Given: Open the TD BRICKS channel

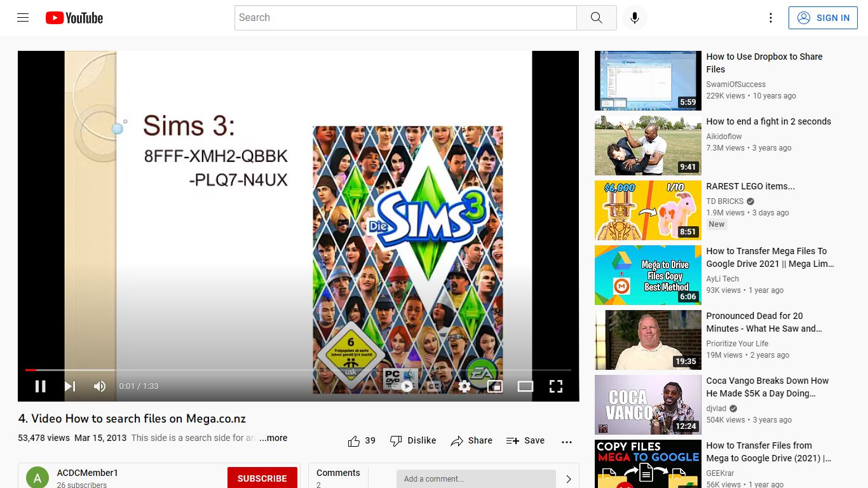Looking at the screenshot, I should 725,201.
